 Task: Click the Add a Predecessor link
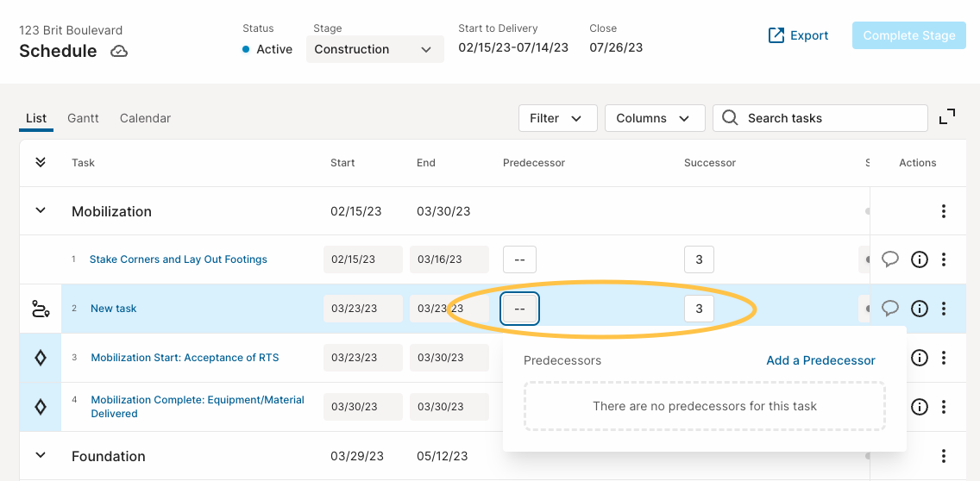coord(820,360)
